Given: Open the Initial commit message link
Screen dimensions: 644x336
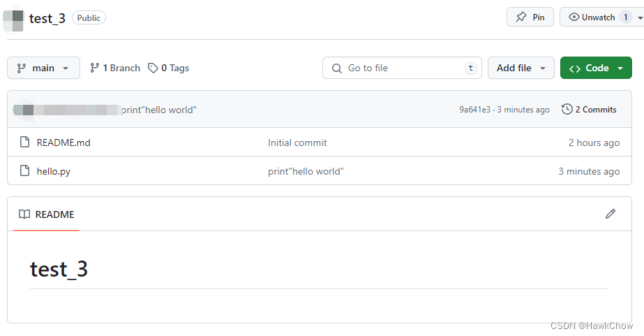Looking at the screenshot, I should (297, 143).
